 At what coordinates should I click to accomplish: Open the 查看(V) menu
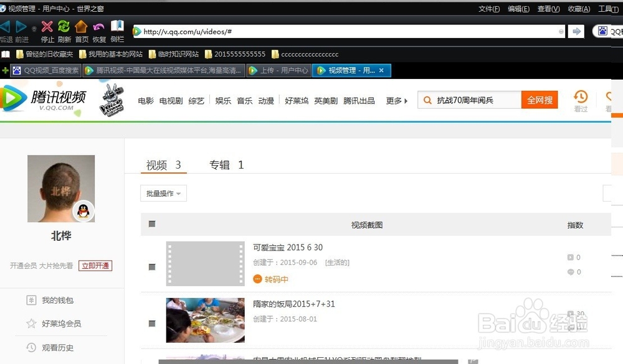coord(548,9)
